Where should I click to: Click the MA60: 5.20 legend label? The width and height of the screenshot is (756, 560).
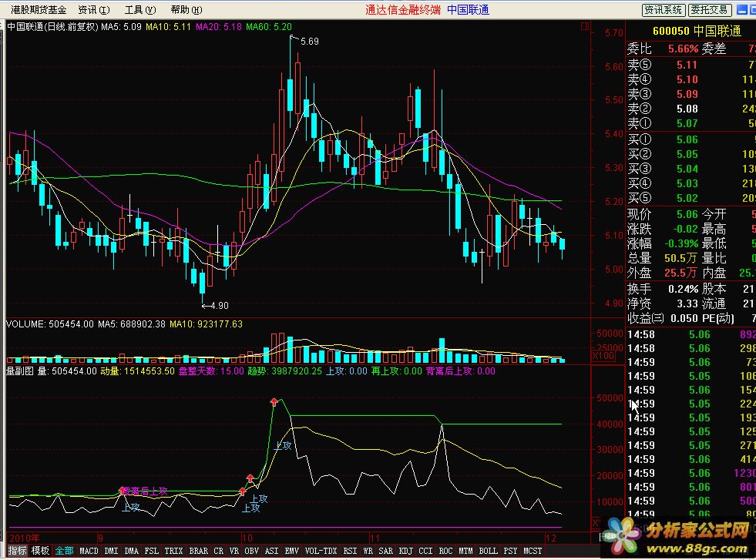268,26
